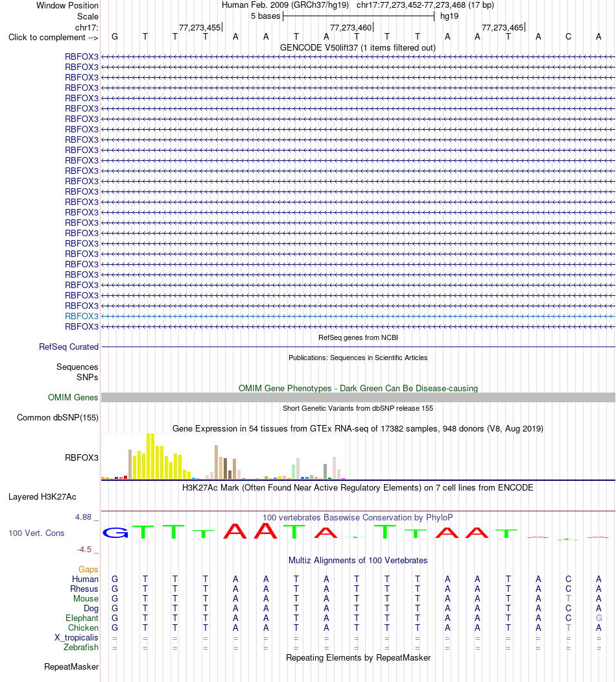Click the Window Position label
This screenshot has height=682, width=616.
click(x=67, y=6)
